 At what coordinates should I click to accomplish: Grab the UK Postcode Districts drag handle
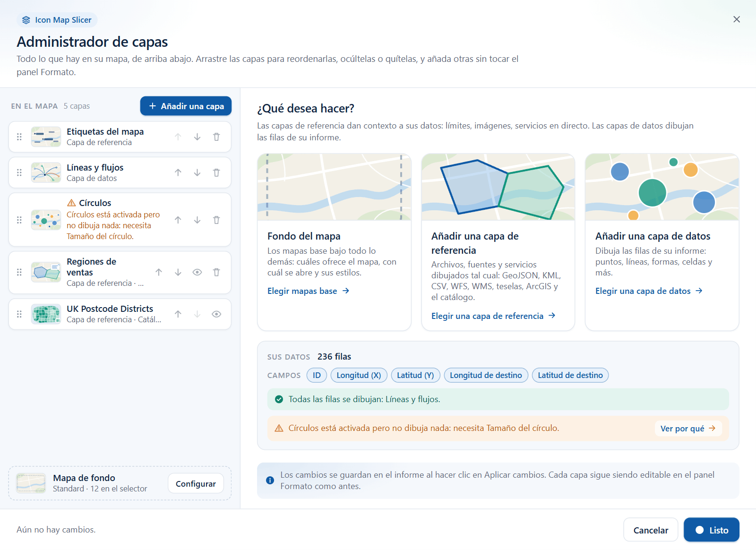pyautogui.click(x=19, y=314)
